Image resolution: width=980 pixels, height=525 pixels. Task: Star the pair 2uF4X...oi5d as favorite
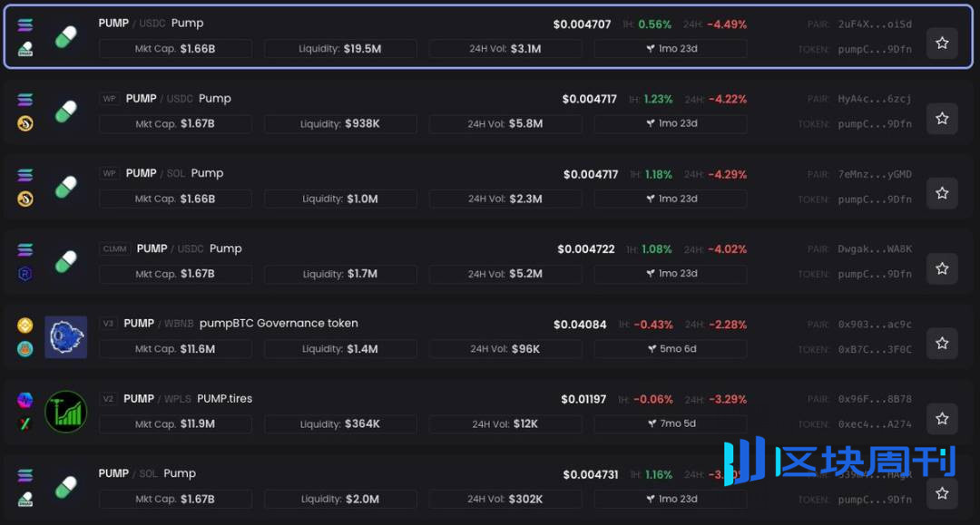point(942,44)
